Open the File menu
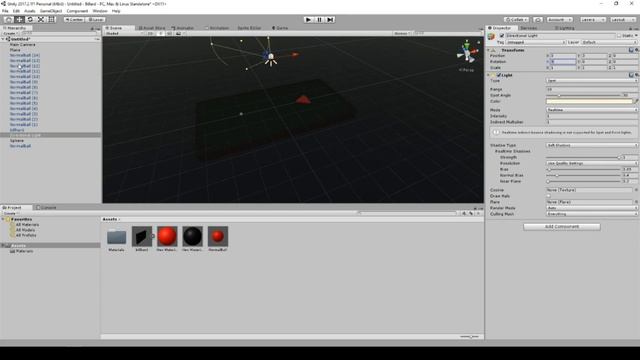The height and width of the screenshot is (360, 640). click(5, 11)
